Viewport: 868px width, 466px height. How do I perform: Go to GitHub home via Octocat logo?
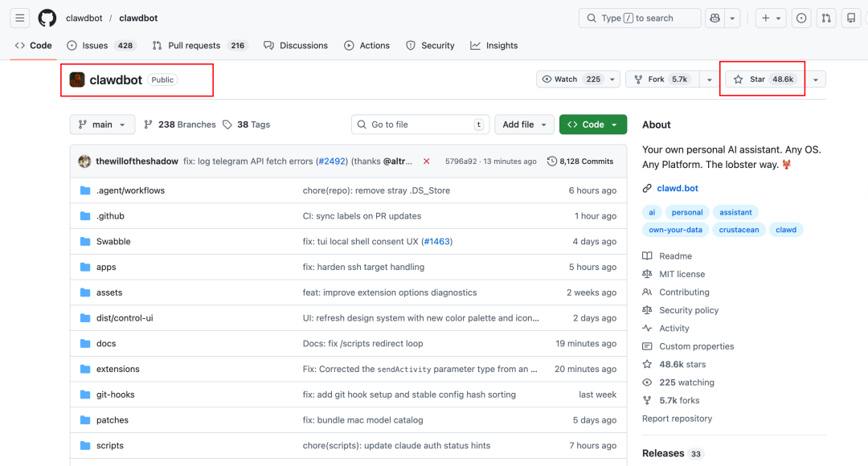(x=47, y=18)
